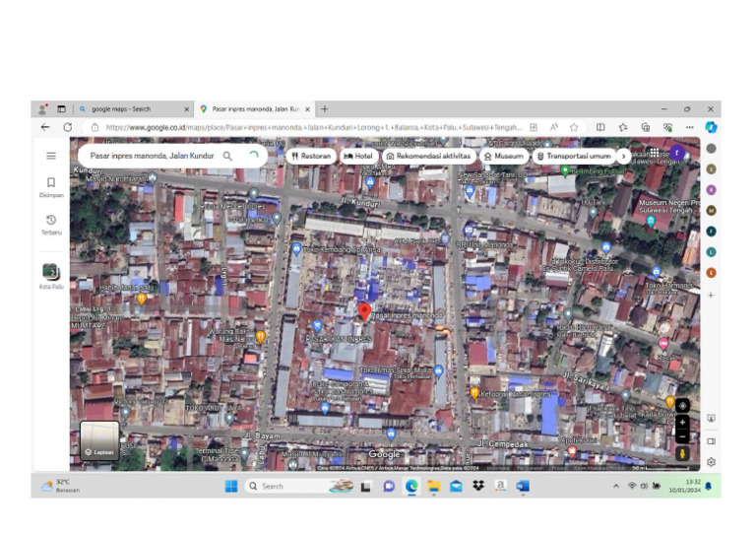Open Edge collections button

[645, 127]
